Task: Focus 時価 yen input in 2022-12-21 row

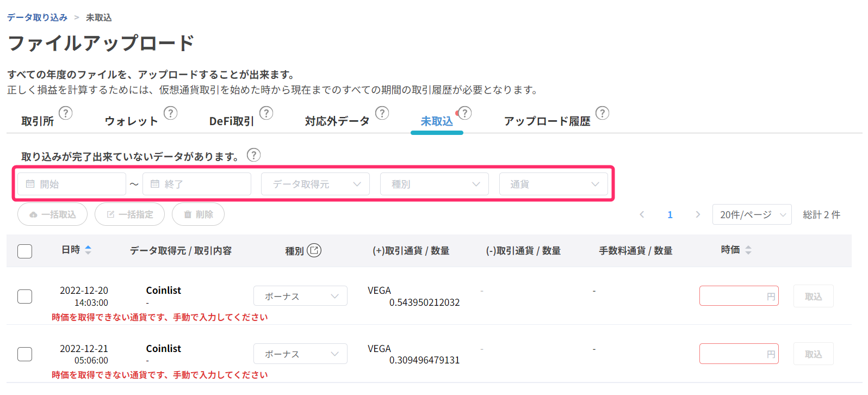Action: click(x=739, y=354)
